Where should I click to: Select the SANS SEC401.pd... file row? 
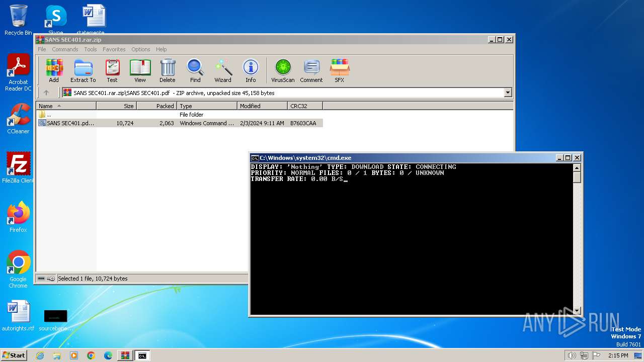coord(179,123)
